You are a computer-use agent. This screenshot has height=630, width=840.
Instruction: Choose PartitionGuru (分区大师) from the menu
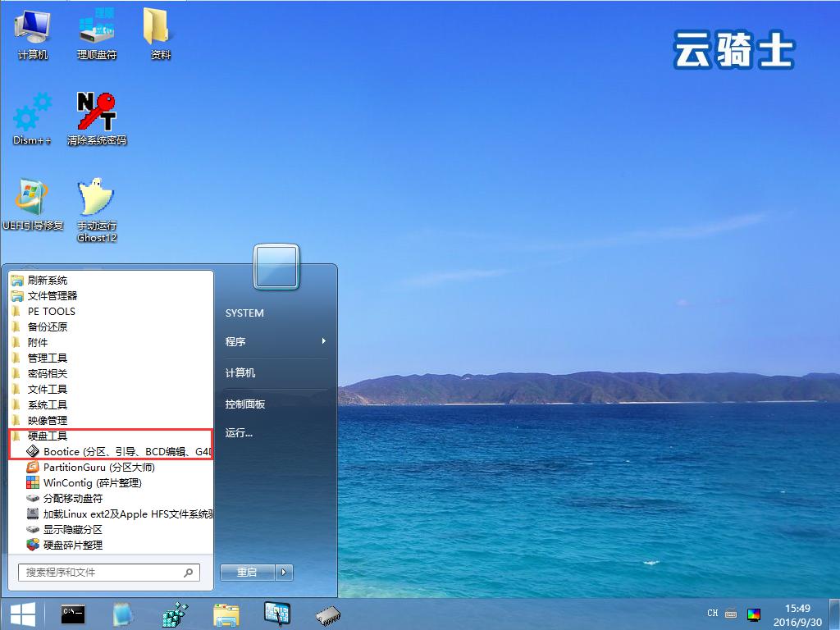click(x=98, y=467)
